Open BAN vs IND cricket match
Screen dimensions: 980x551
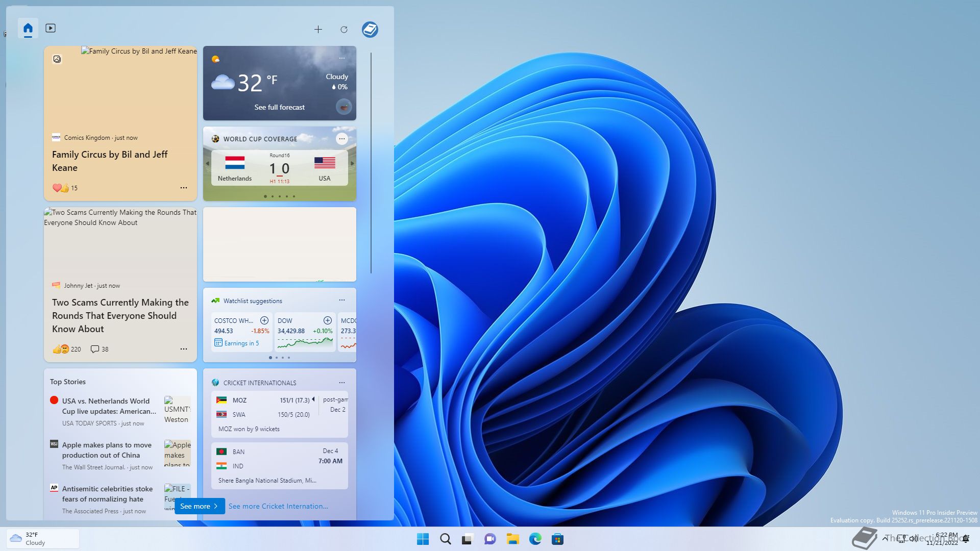point(280,466)
